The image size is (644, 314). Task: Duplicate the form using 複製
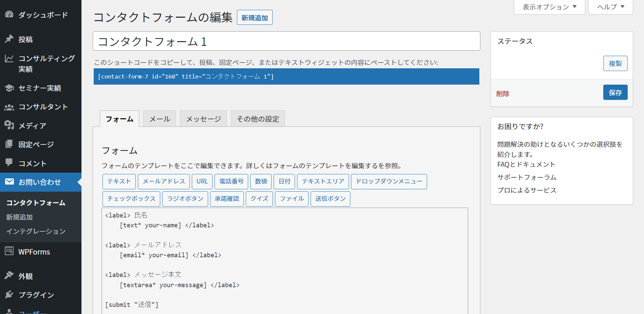pos(615,63)
